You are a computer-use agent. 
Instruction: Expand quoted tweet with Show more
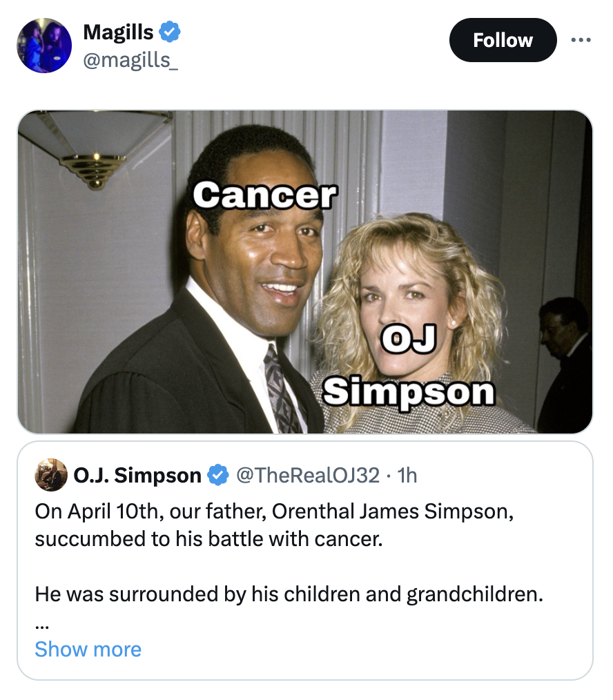[88, 649]
